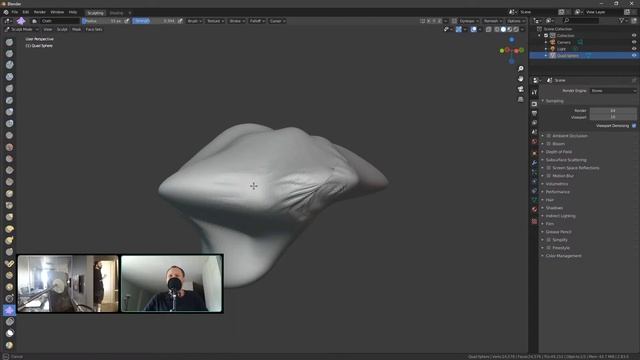Enable the Bloom checkbox

tap(549, 144)
